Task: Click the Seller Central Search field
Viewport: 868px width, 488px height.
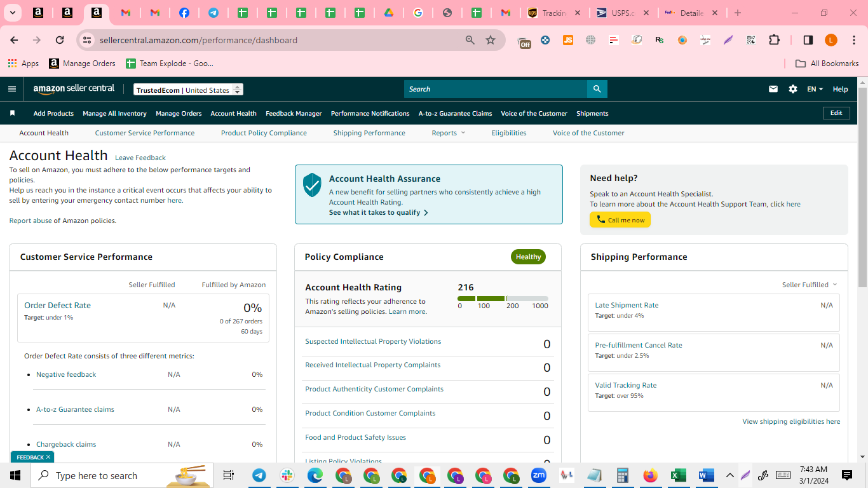Action: (496, 89)
